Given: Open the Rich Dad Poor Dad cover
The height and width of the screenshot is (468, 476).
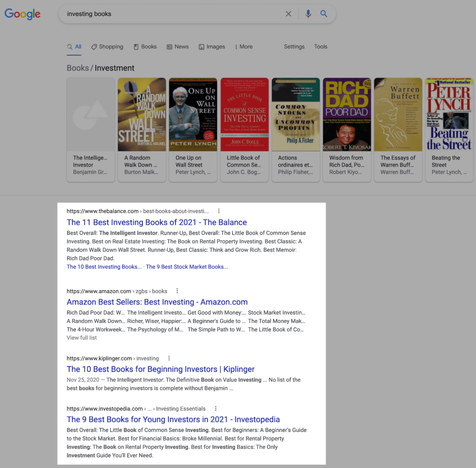Looking at the screenshot, I should click(x=347, y=114).
